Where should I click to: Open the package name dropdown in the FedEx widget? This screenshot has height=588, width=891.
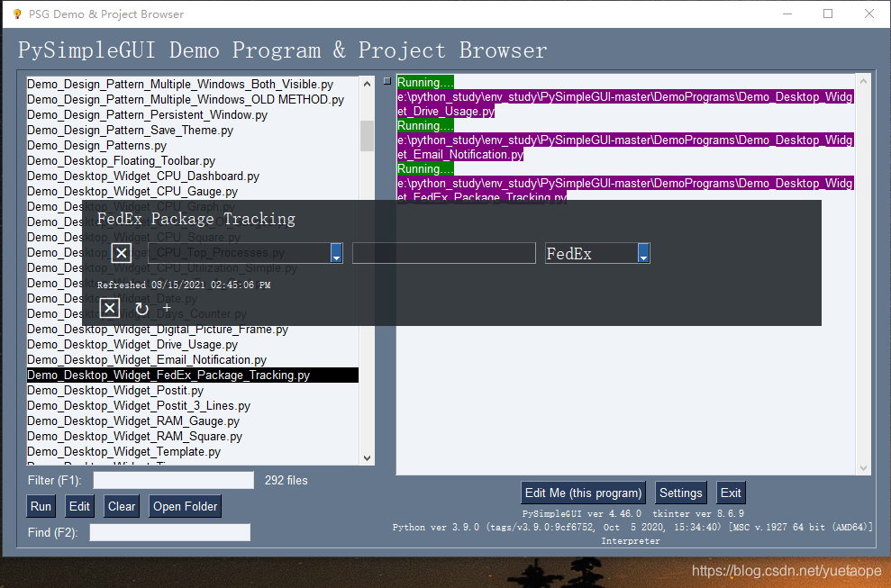(x=336, y=253)
